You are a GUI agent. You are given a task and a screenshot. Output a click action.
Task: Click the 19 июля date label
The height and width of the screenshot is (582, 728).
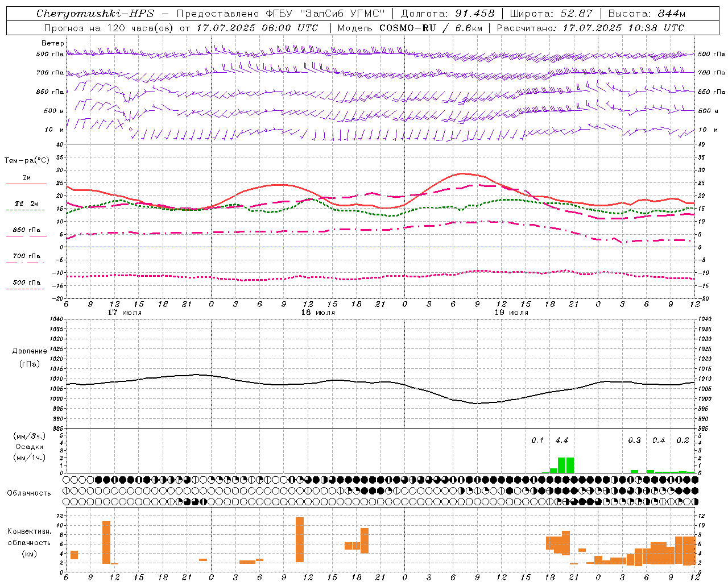coord(511,313)
